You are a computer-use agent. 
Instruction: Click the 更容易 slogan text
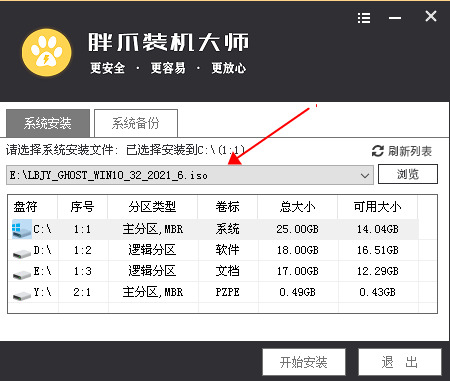168,68
